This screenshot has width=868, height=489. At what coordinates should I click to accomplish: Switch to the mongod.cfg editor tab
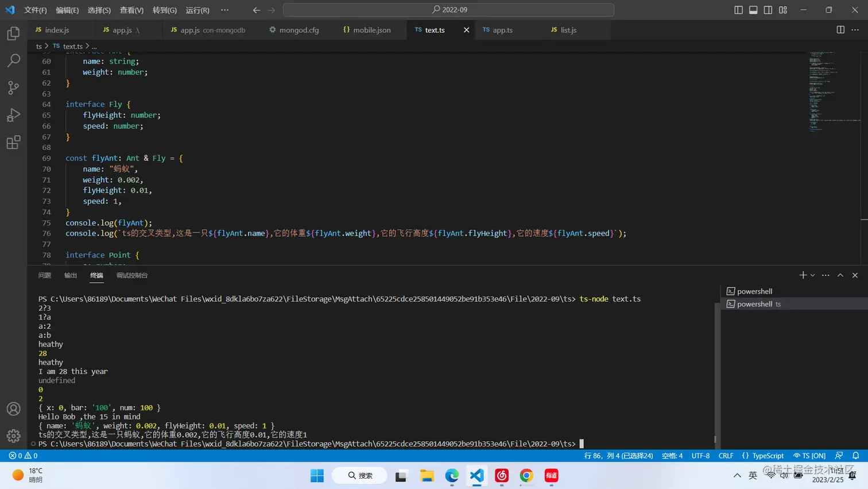pos(299,30)
